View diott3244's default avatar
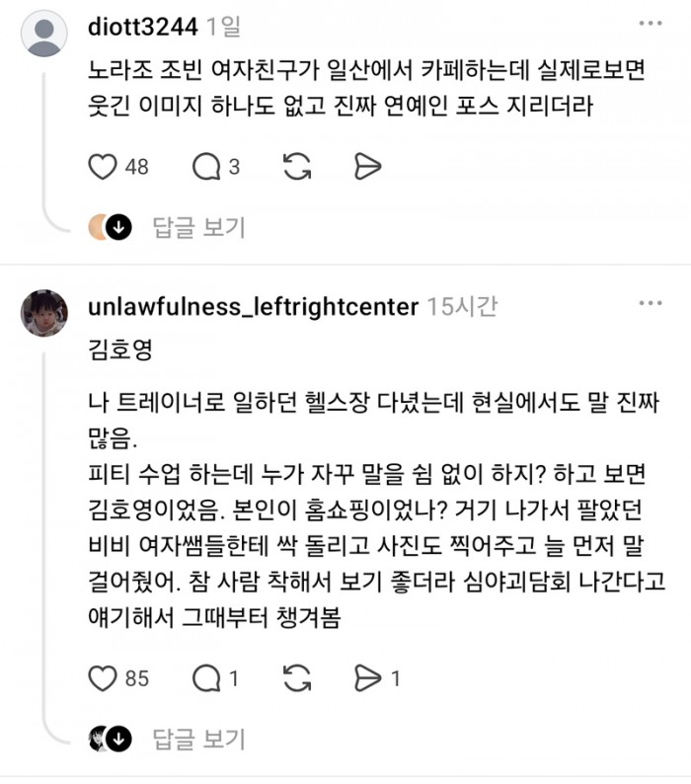Viewport: 691px width, 784px height. pos(44,33)
